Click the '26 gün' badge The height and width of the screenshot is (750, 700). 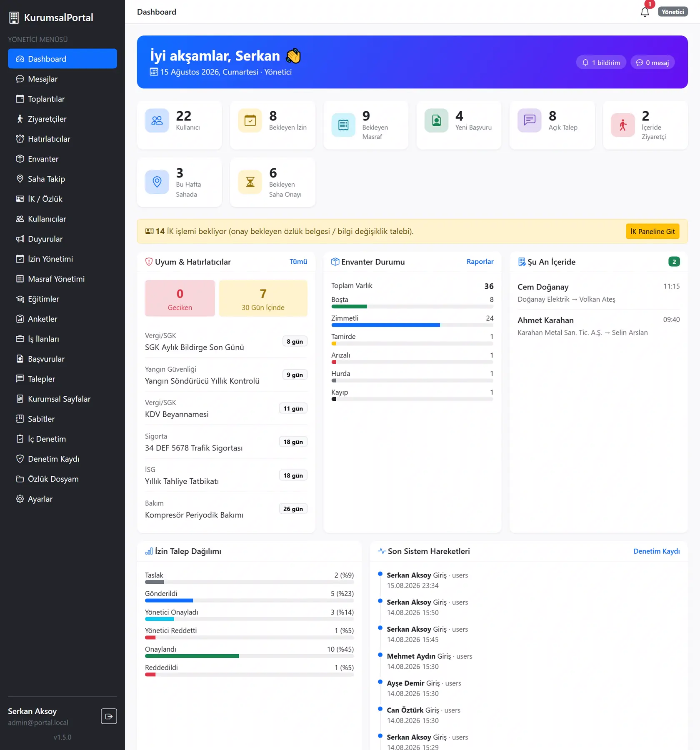pyautogui.click(x=293, y=509)
